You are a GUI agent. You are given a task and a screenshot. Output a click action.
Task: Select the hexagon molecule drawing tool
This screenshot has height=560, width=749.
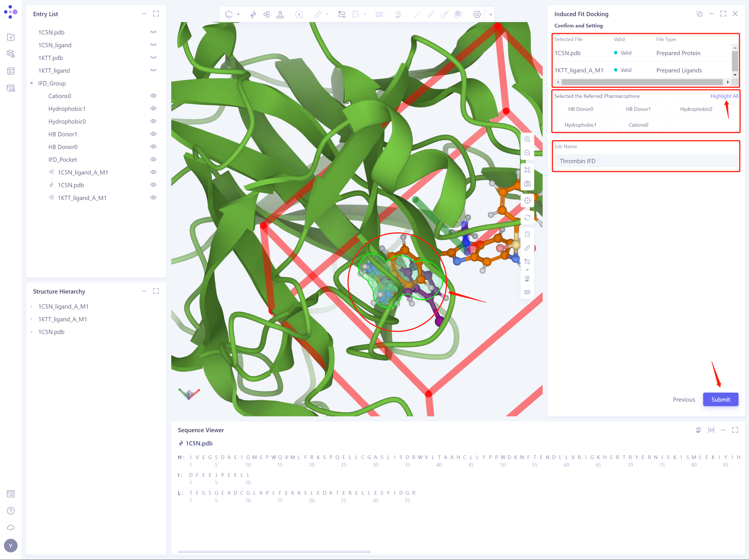point(229,14)
